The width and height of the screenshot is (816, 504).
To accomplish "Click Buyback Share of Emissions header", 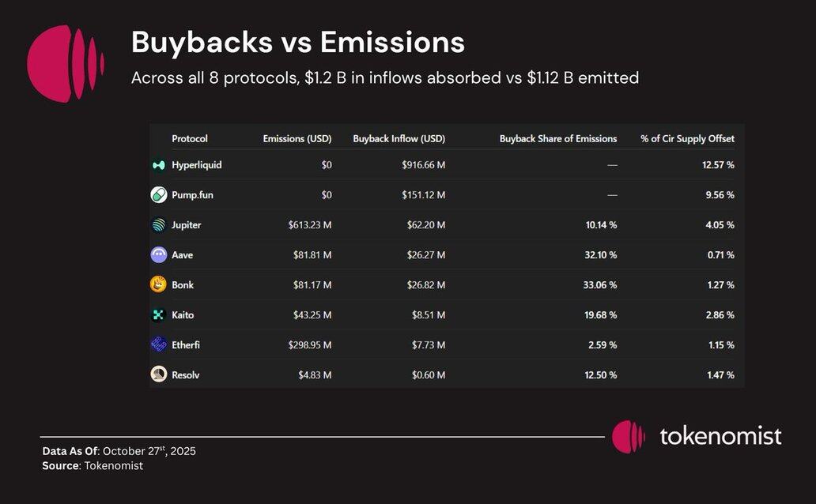I will [x=557, y=139].
